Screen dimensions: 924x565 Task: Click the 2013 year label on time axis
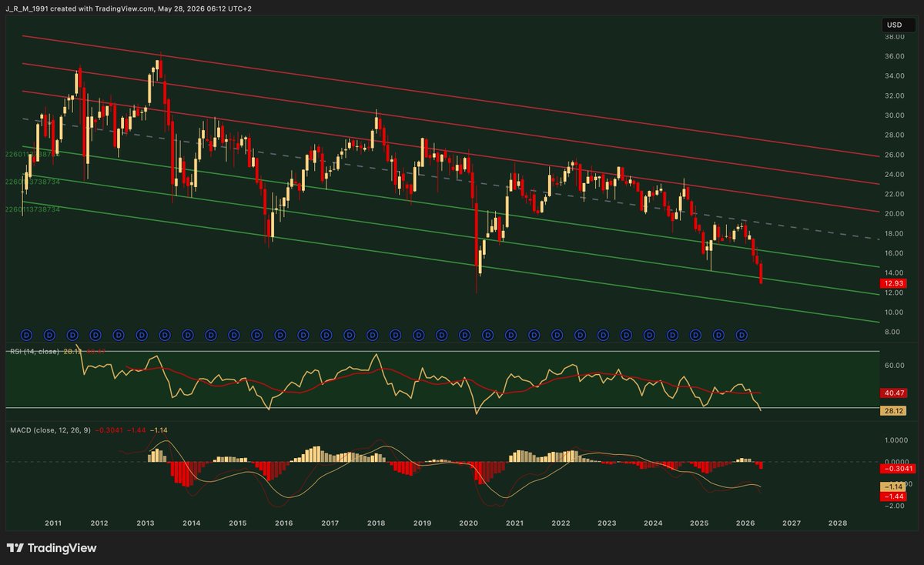click(146, 523)
